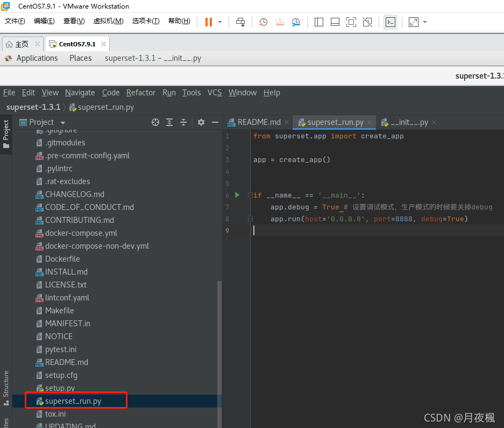Click the Expand All icon in Project panel
Viewport: 504px width, 428px height.
point(169,122)
